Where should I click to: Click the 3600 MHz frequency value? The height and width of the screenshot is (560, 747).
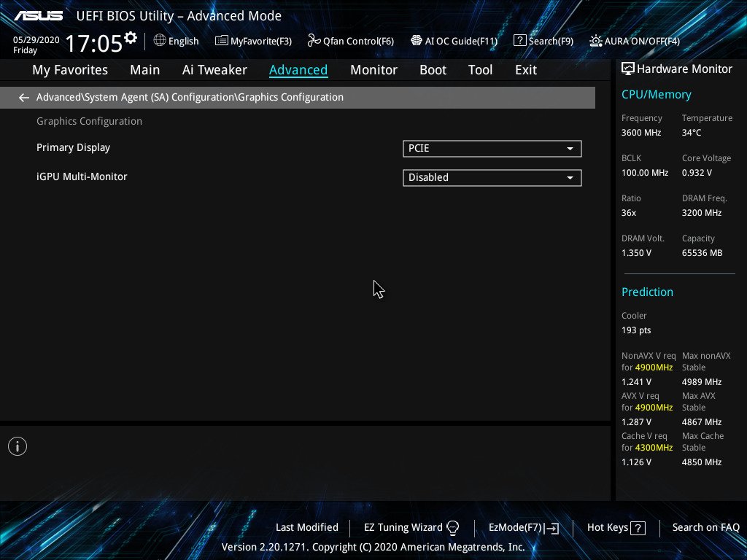[641, 133]
